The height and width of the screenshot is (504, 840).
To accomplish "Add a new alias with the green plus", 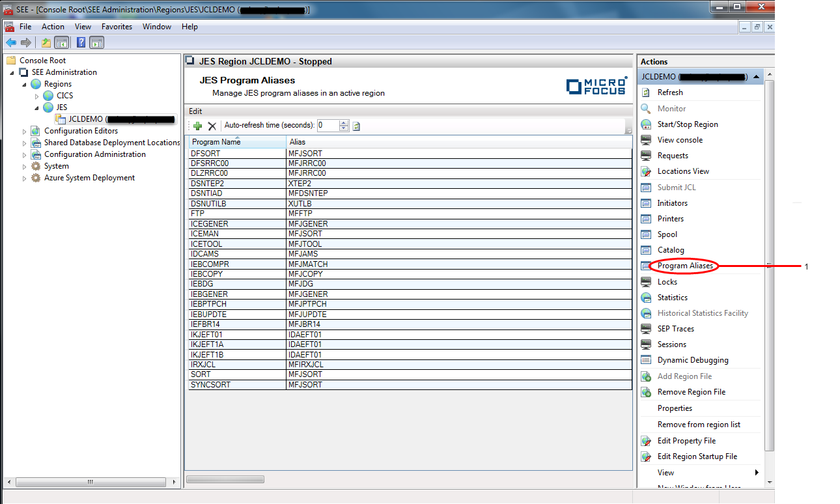I will point(197,126).
